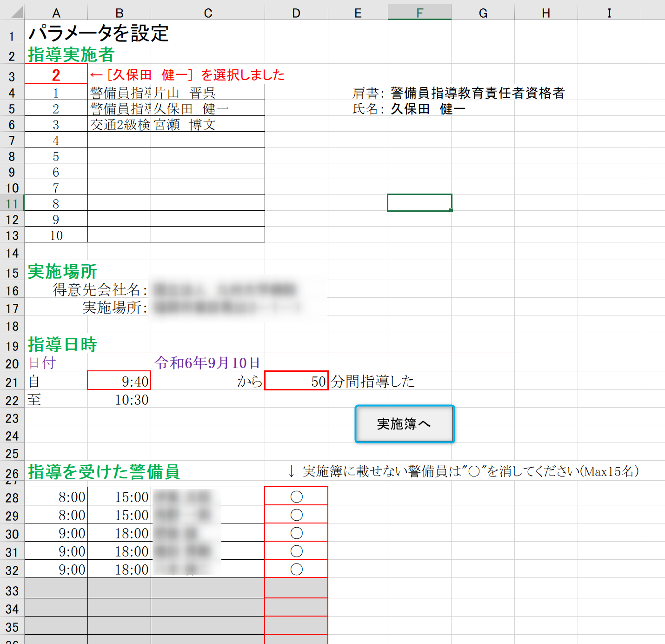Select the row 21 header
The image size is (665, 644).
[12, 382]
